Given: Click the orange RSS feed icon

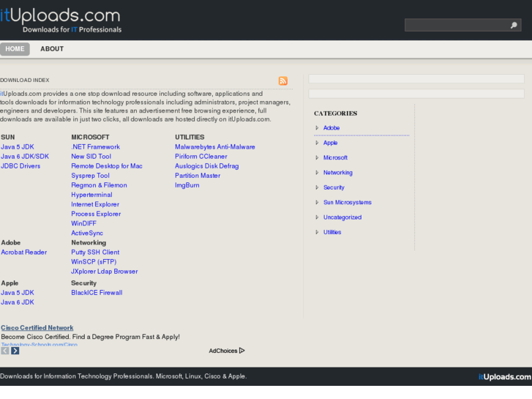Looking at the screenshot, I should [282, 81].
